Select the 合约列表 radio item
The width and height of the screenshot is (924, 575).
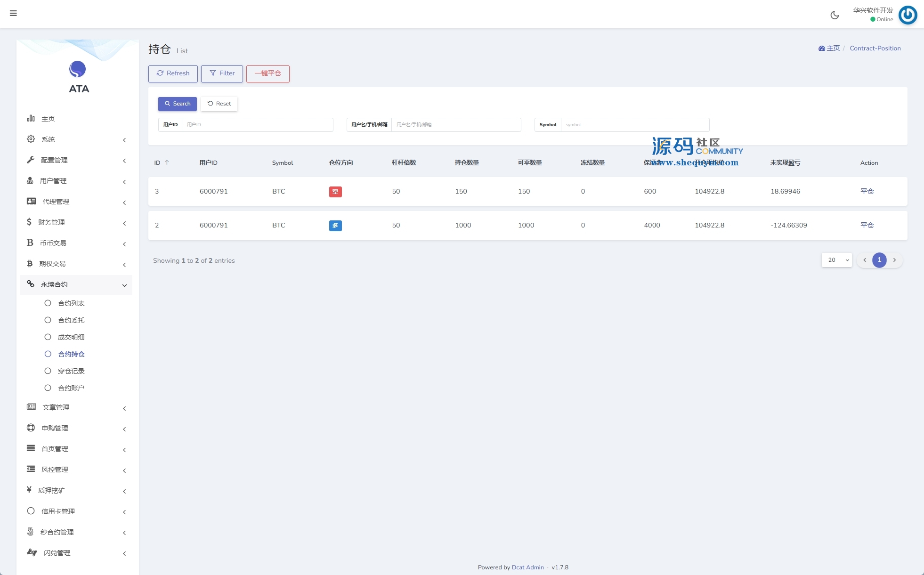(x=48, y=303)
